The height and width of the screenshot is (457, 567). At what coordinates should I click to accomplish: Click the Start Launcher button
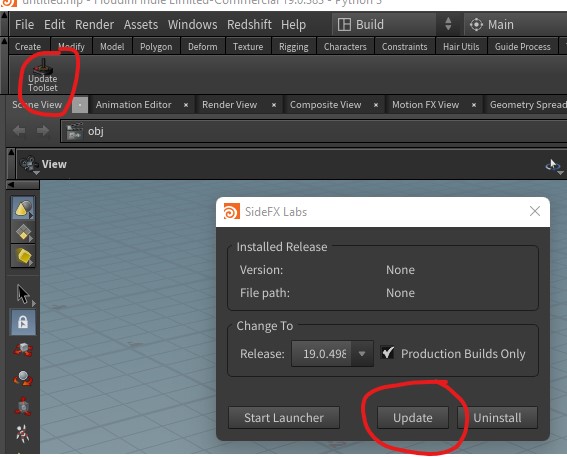[x=284, y=418]
